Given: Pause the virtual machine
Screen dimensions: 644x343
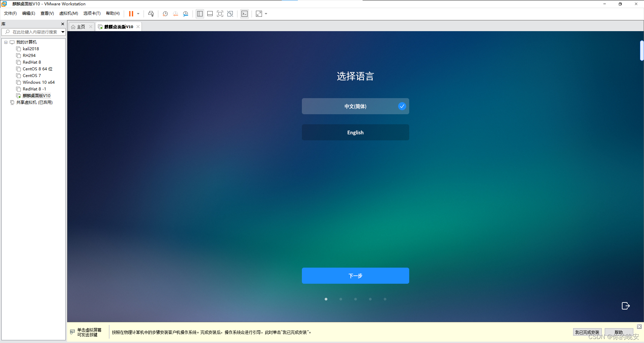Looking at the screenshot, I should (x=131, y=14).
